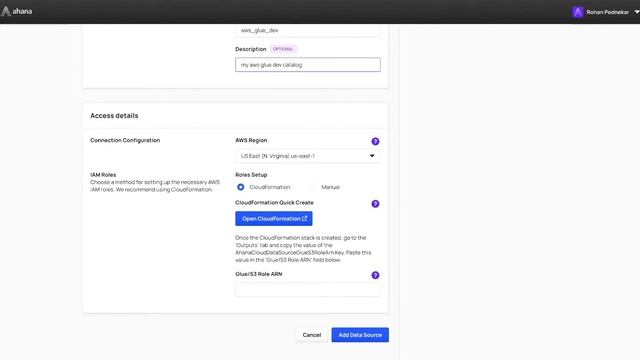Click the Glue/S3 Role ARN input field
The width and height of the screenshot is (640, 360).
pyautogui.click(x=308, y=290)
